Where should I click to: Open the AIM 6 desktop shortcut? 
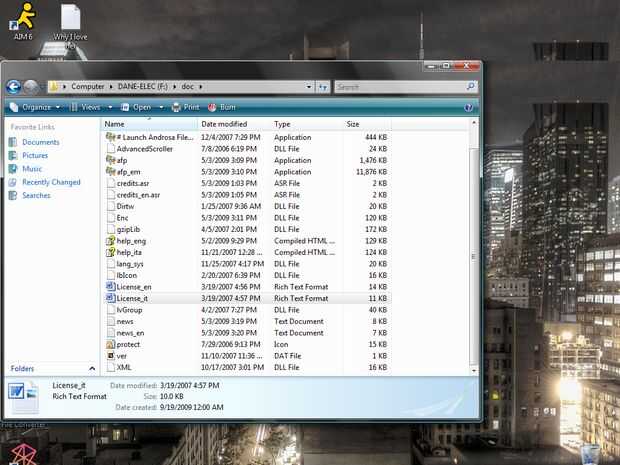click(23, 20)
